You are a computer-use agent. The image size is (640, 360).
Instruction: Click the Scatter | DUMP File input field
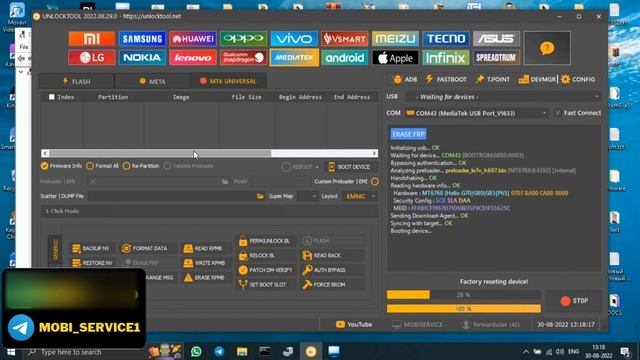pyautogui.click(x=171, y=196)
